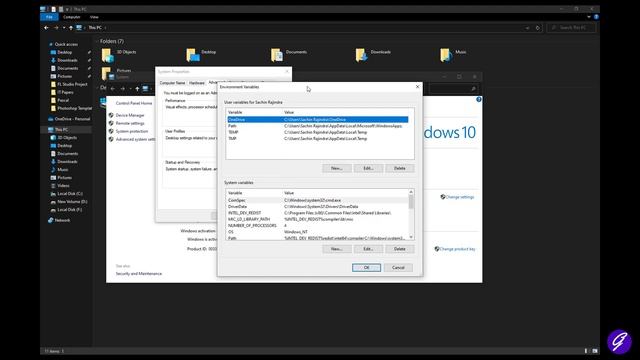The height and width of the screenshot is (360, 640).
Task: Open the Downloads folder in Folders section
Action: (x=373, y=55)
